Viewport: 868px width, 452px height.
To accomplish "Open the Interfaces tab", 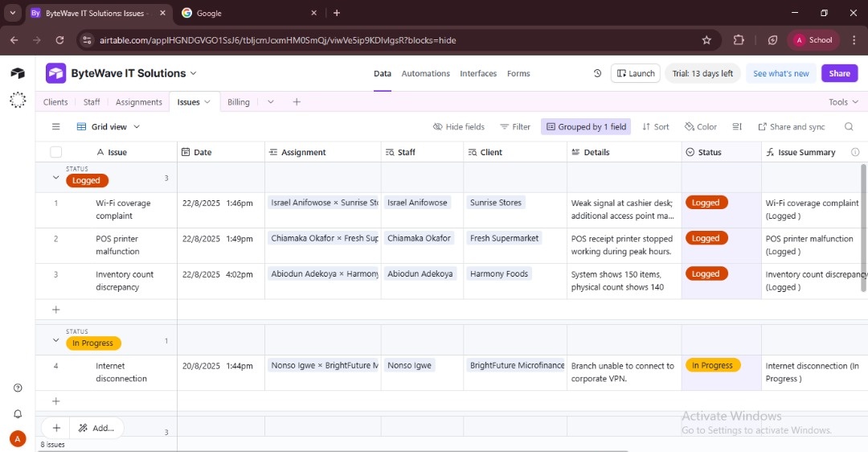I will [478, 73].
